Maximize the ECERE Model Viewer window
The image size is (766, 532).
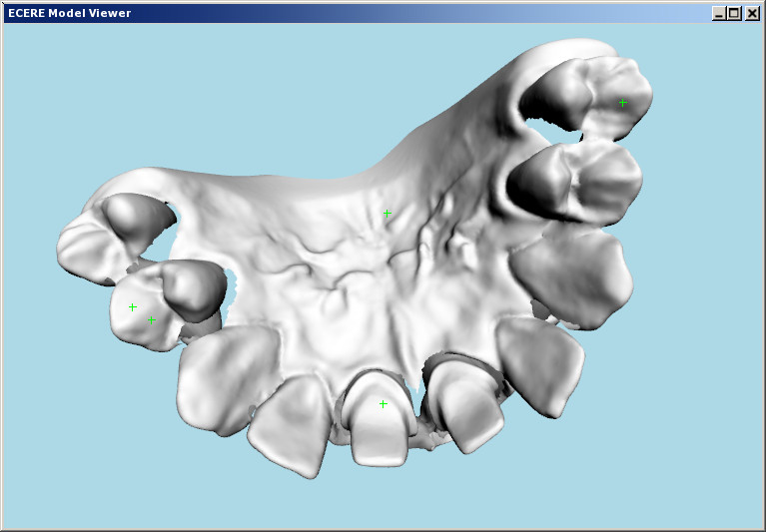(x=734, y=13)
